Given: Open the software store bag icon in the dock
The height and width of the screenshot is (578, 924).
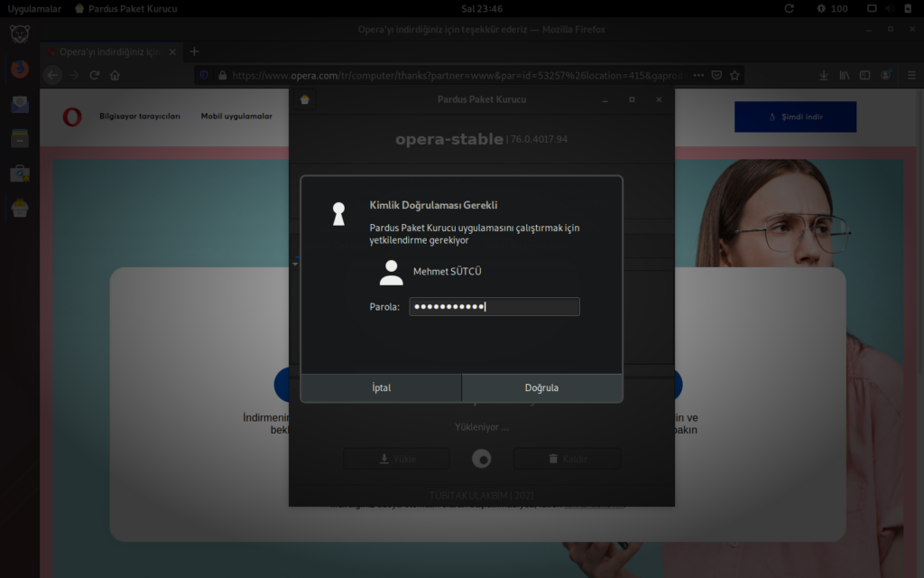Looking at the screenshot, I should (20, 173).
